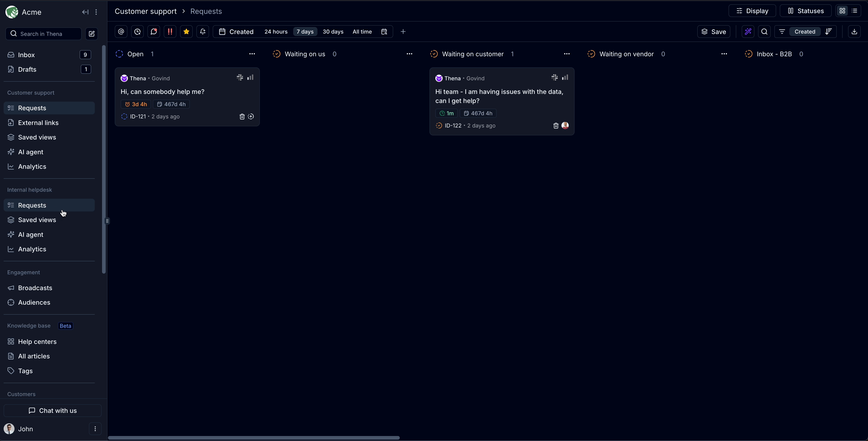Open the Display settings button
868x441 pixels.
[752, 11]
